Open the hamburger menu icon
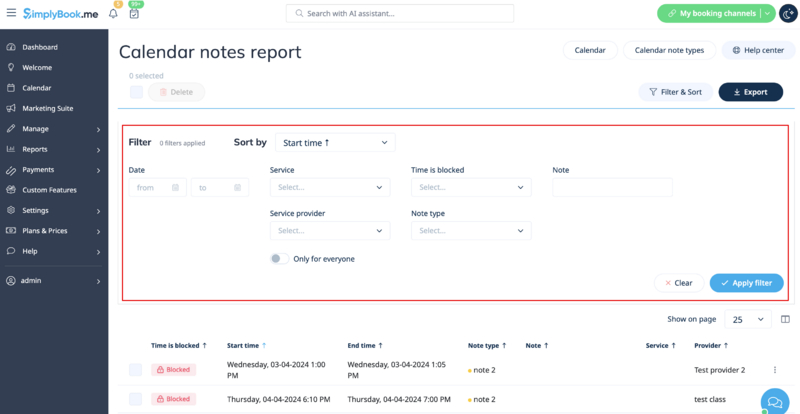The height and width of the screenshot is (414, 800). point(11,13)
